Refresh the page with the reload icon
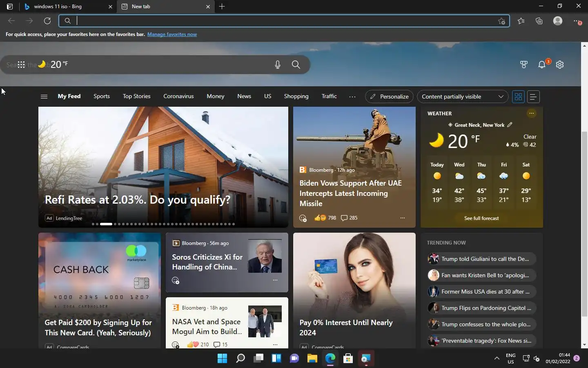Screen dimensions: 588x368 (x=47, y=21)
